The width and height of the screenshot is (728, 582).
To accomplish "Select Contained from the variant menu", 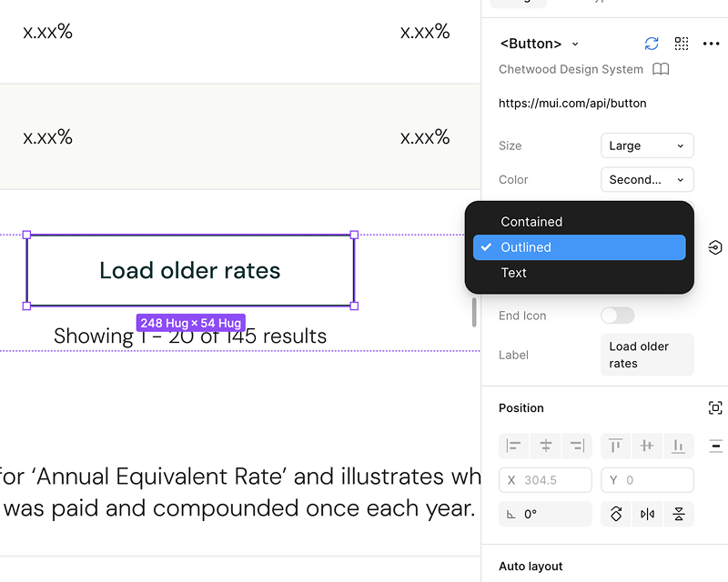I will click(x=531, y=222).
